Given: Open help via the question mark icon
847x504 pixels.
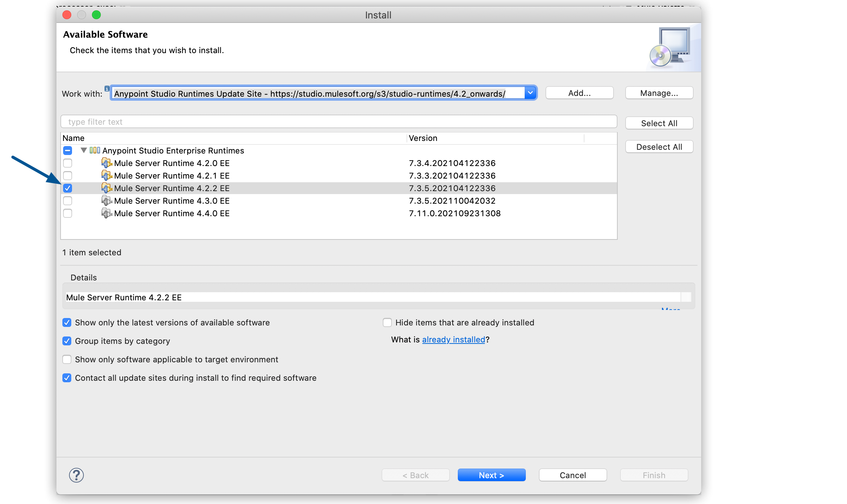Looking at the screenshot, I should tap(76, 475).
